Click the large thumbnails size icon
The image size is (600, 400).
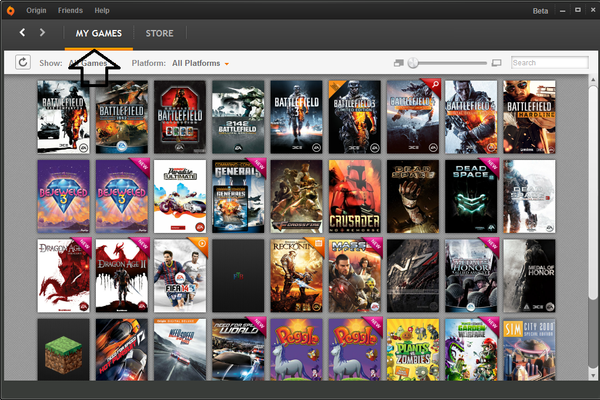click(x=497, y=63)
